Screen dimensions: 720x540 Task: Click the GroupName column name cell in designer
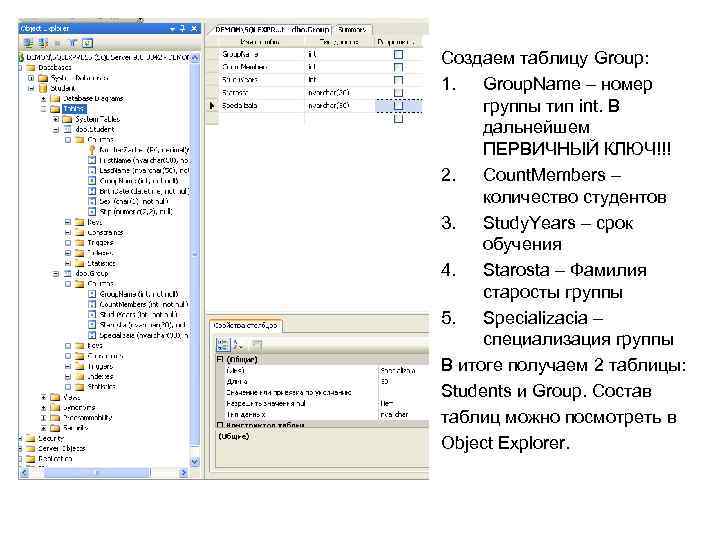[261, 54]
